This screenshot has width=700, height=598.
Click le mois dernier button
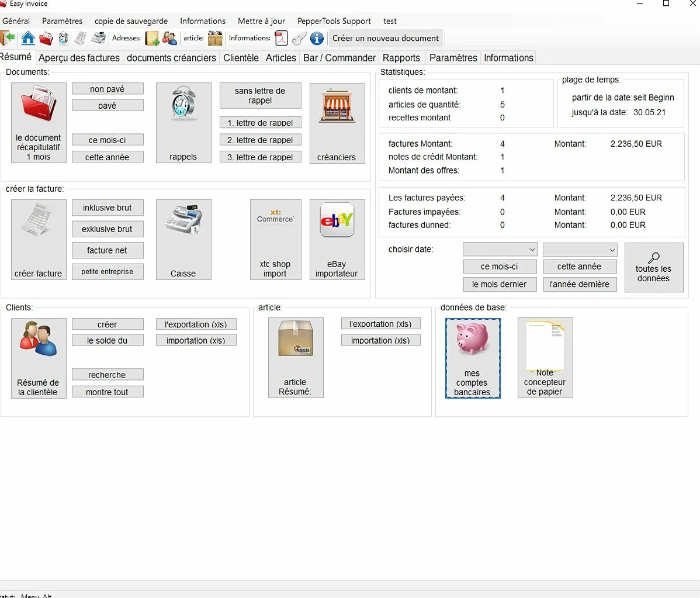pos(500,284)
